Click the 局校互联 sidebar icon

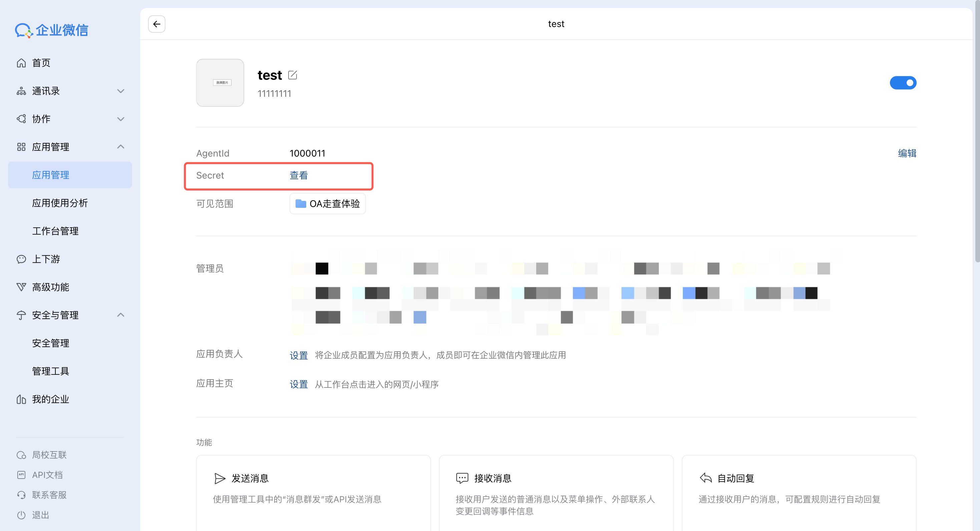pyautogui.click(x=22, y=455)
